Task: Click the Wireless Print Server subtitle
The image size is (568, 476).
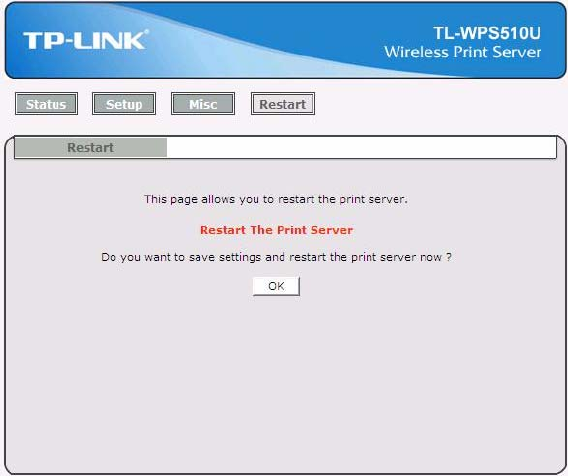Action: [463, 52]
